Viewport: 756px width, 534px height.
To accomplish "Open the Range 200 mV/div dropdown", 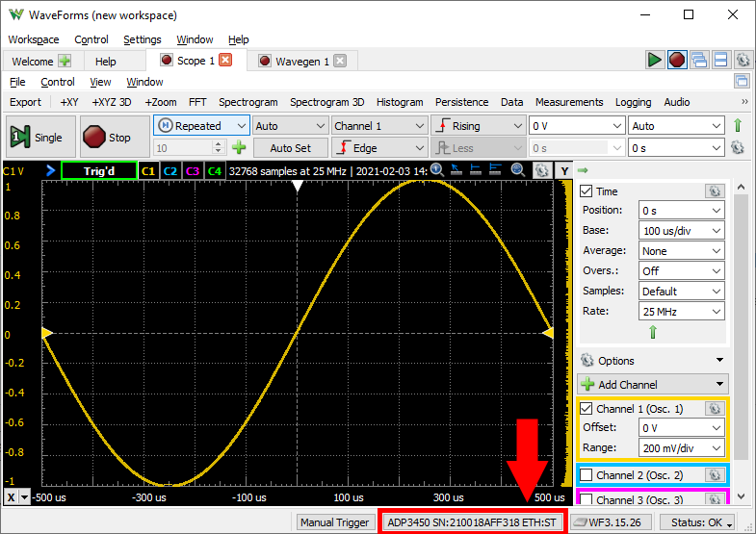I will pos(681,448).
